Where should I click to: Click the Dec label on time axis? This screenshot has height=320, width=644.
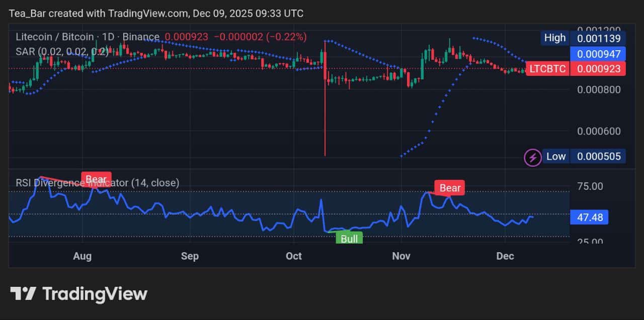click(x=505, y=256)
